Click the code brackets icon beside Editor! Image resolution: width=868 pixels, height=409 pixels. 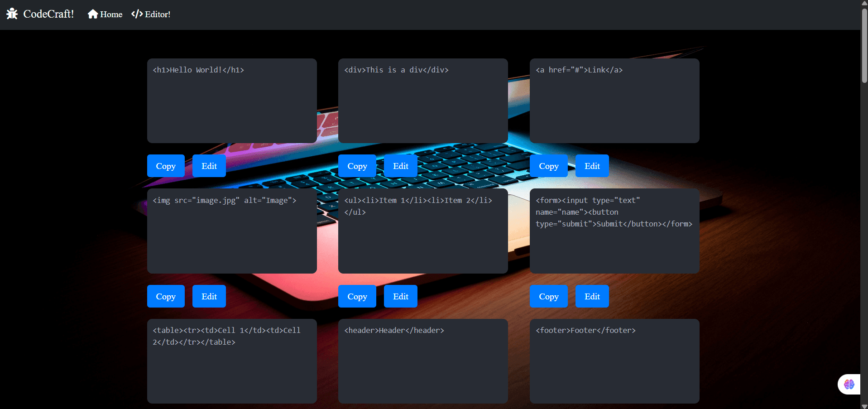[137, 14]
